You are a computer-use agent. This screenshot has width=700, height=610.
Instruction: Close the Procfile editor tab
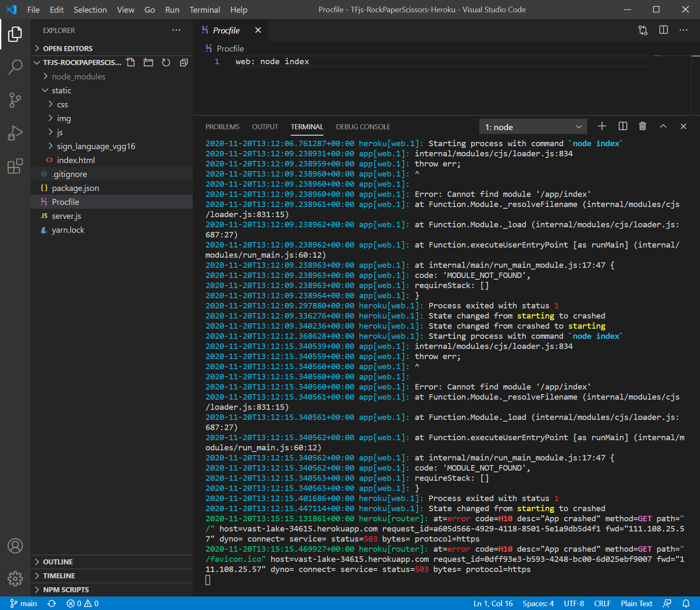point(258,30)
